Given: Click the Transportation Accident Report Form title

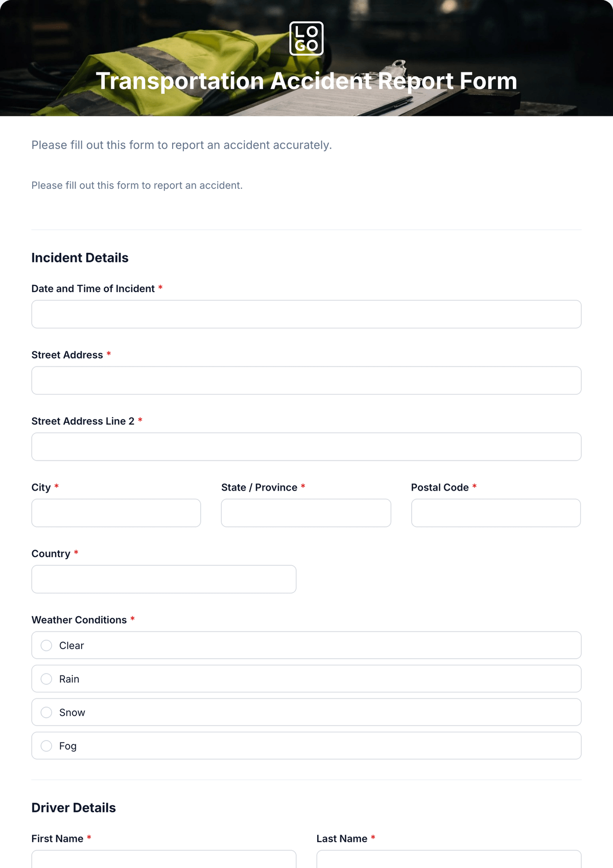Looking at the screenshot, I should [x=306, y=81].
